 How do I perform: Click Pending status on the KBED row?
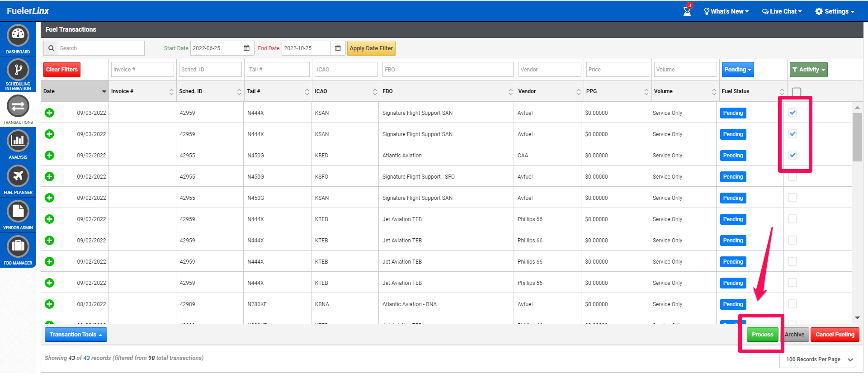tap(733, 156)
